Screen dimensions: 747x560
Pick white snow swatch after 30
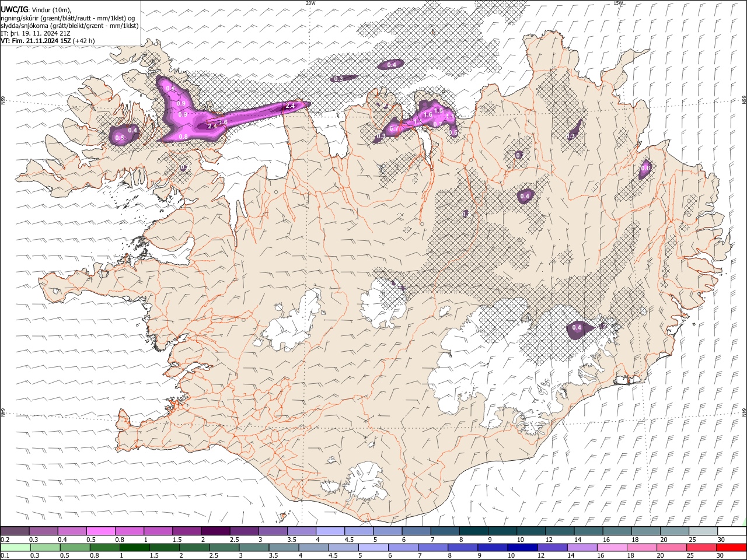pos(732,531)
